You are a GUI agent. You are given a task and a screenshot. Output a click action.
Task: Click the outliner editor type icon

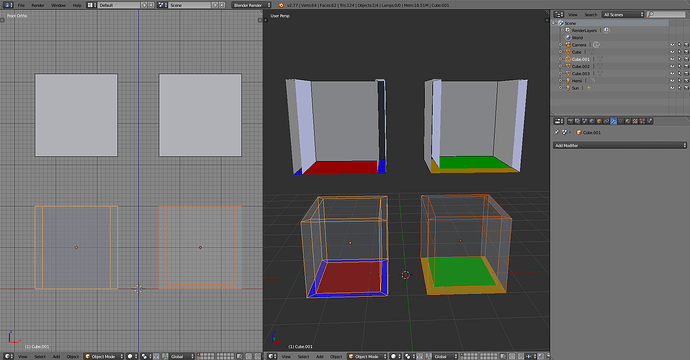click(x=558, y=15)
